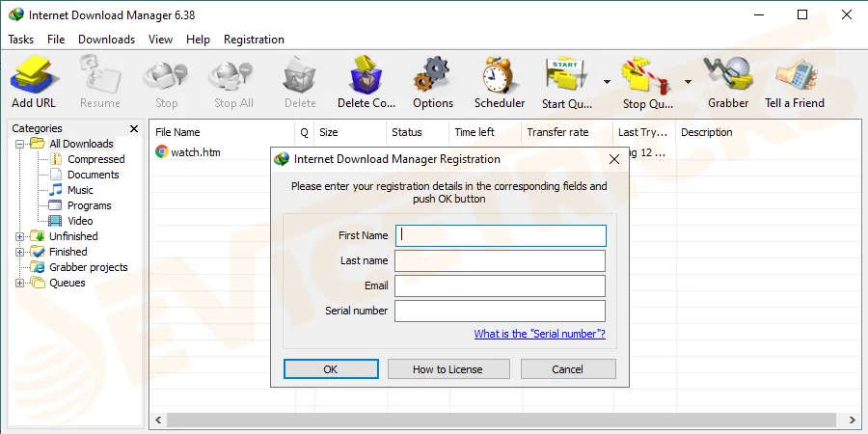Maximize the Internet Download Manager window
This screenshot has width=868, height=434.
click(802, 14)
